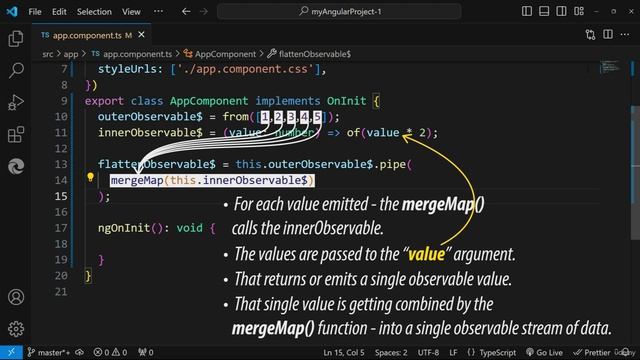The width and height of the screenshot is (640, 360).
Task: Change indentation via Spaces: 2
Action: 391,352
